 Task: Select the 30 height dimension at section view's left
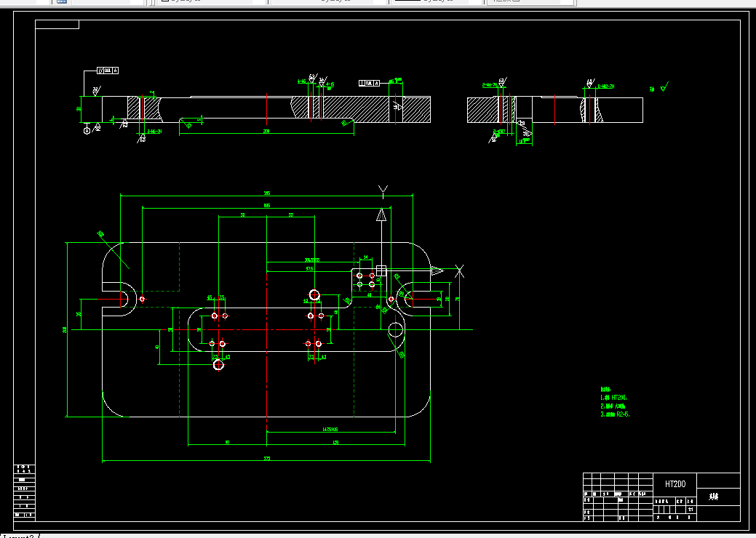point(79,109)
